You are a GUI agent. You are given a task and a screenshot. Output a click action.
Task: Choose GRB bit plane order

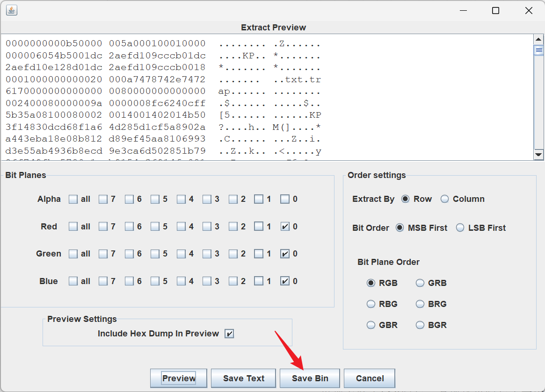420,283
